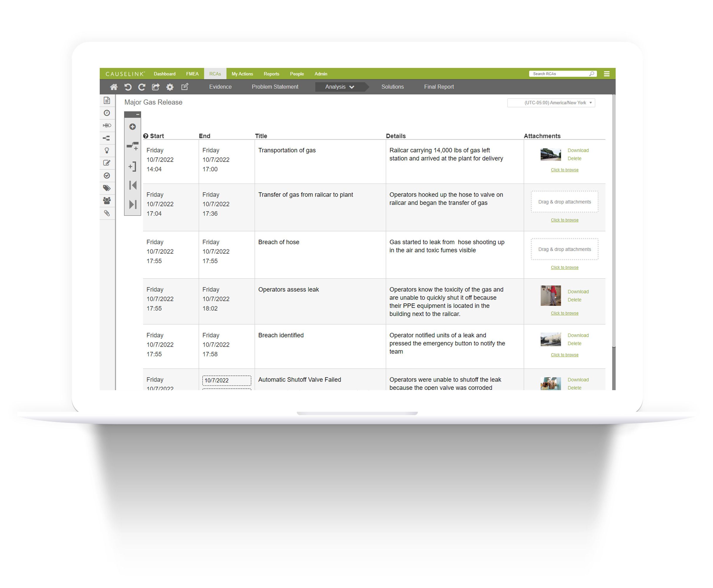Click Download link for first attachment

click(579, 150)
